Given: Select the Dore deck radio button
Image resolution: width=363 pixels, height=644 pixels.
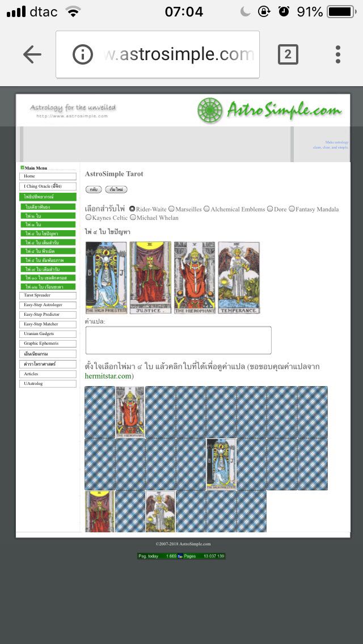Looking at the screenshot, I should click(x=270, y=209).
